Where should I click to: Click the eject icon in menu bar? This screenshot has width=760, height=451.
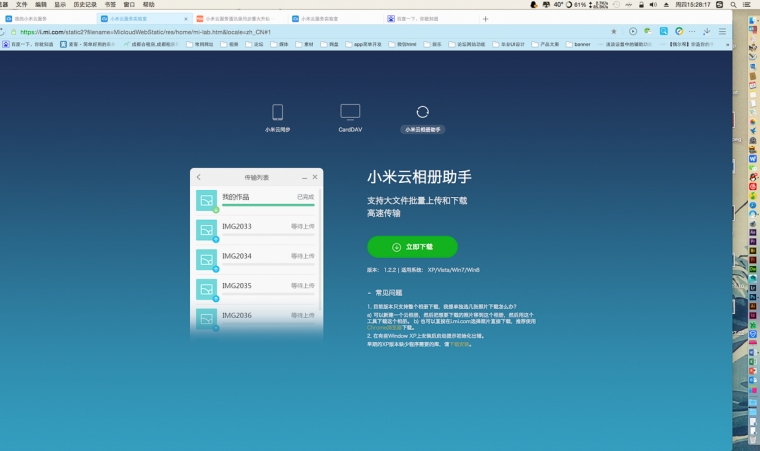click(x=666, y=4)
